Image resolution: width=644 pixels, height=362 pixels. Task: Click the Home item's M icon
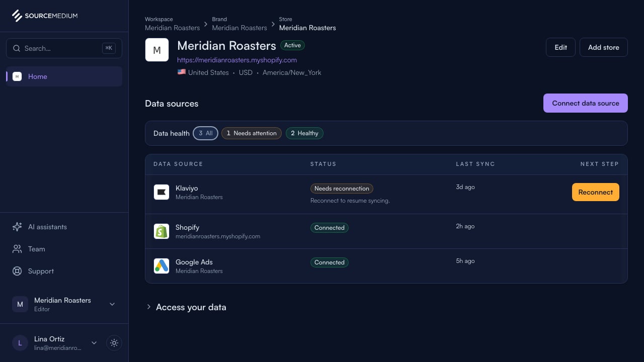[17, 76]
